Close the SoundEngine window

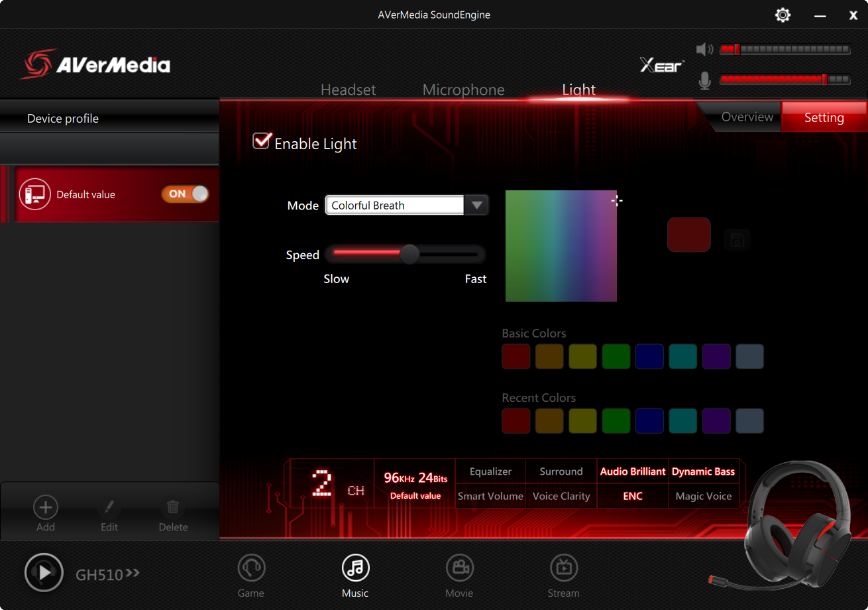(x=853, y=15)
